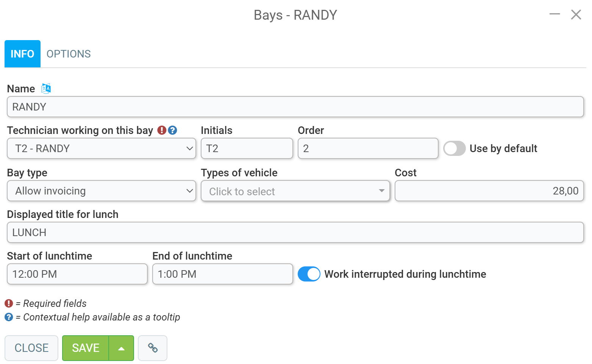592x364 pixels.
Task: Click the Name field containing RANDY
Action: 295,107
